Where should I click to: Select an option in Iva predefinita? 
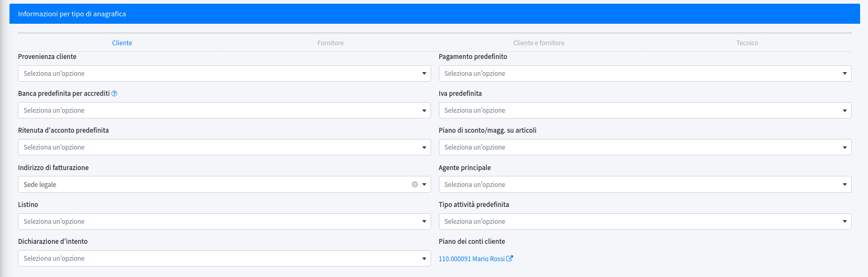(645, 111)
